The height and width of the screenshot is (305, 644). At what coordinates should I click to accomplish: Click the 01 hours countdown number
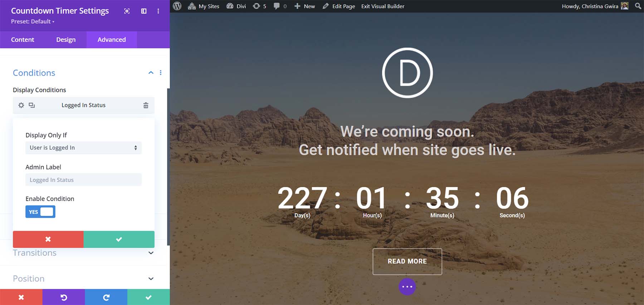(x=372, y=198)
